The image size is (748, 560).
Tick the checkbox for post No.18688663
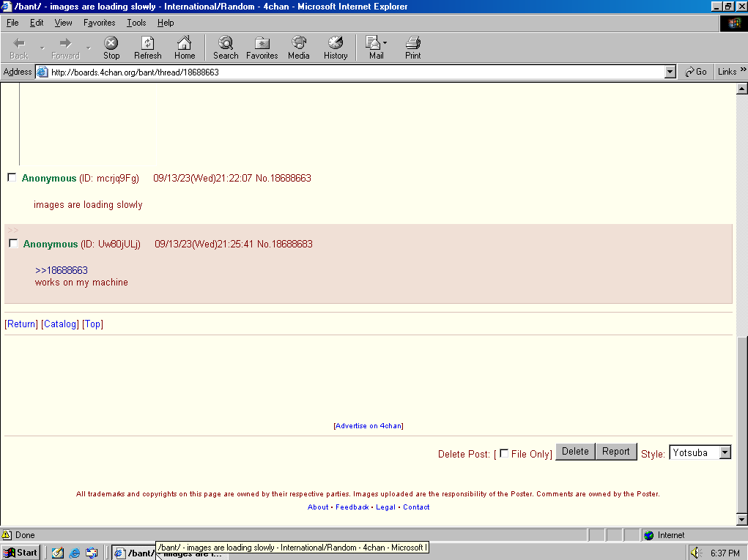(12, 177)
